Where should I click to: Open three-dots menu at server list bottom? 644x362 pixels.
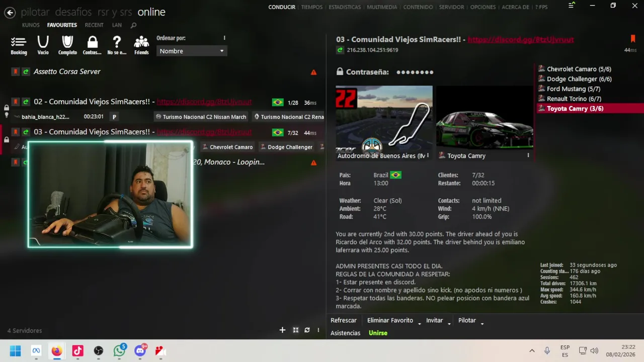(x=318, y=330)
